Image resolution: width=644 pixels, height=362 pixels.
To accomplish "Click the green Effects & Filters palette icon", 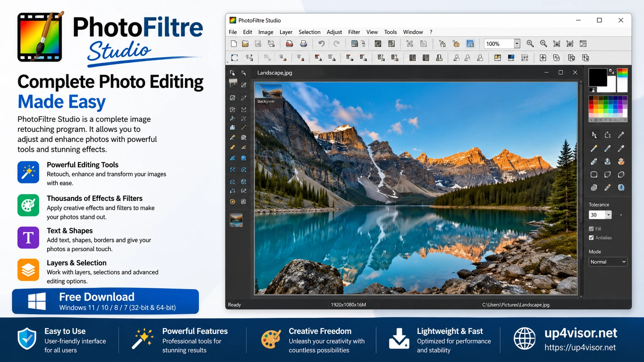I will (28, 205).
